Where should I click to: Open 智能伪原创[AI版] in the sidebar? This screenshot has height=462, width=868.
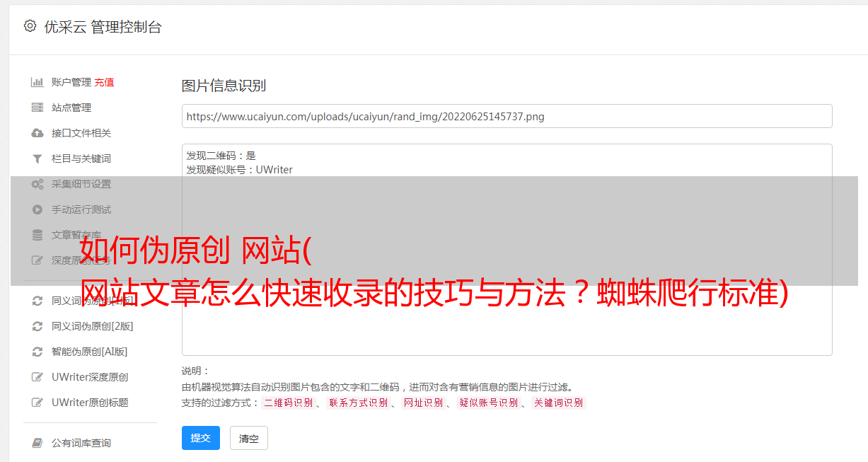(89, 352)
